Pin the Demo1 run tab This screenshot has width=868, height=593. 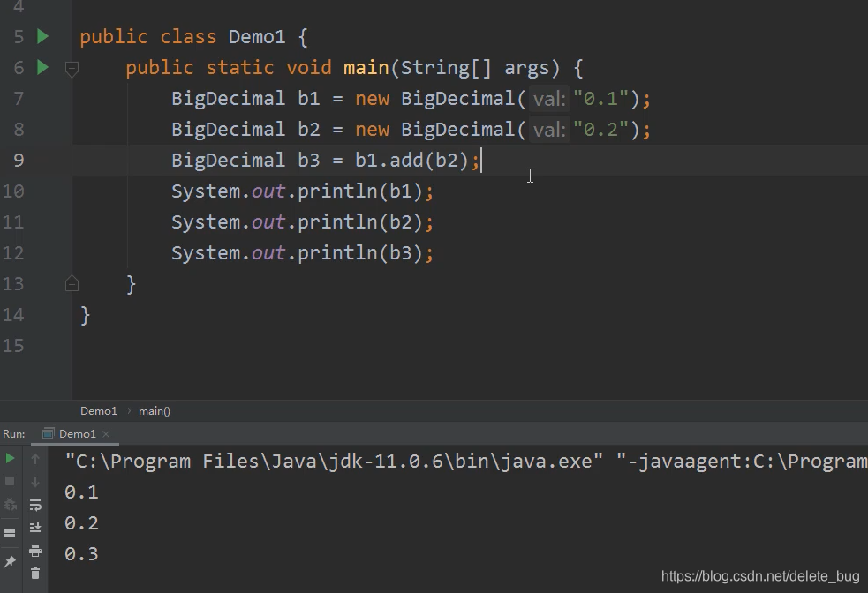point(10,562)
